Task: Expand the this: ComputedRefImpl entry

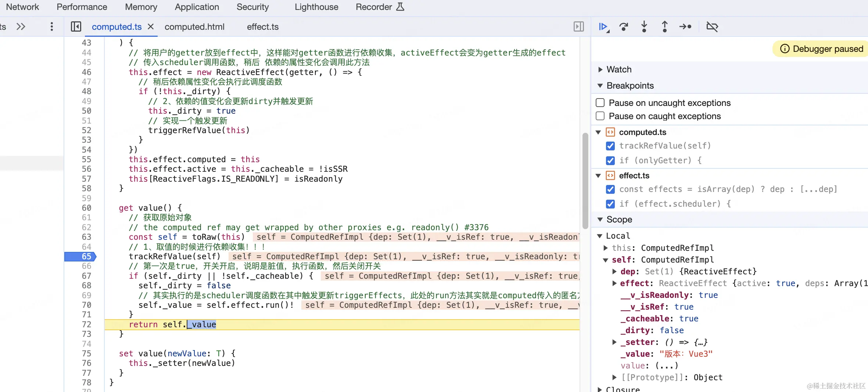Action: (606, 248)
